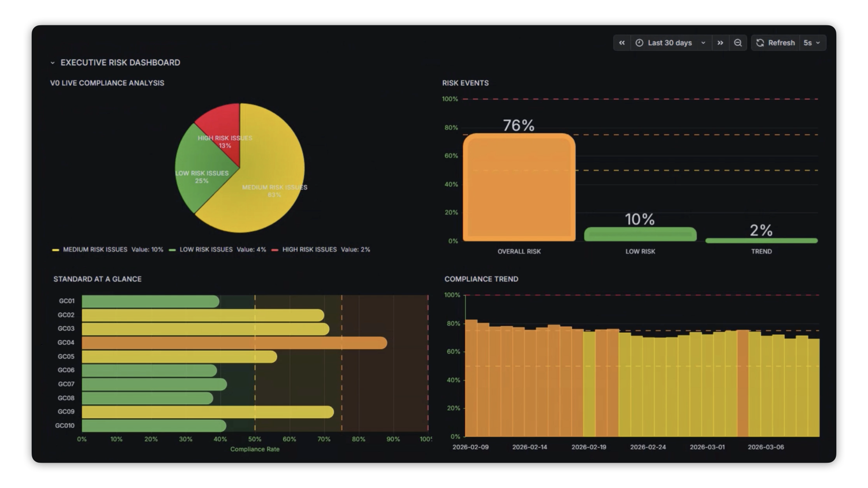
Task: Click the Refresh button
Action: (x=781, y=43)
